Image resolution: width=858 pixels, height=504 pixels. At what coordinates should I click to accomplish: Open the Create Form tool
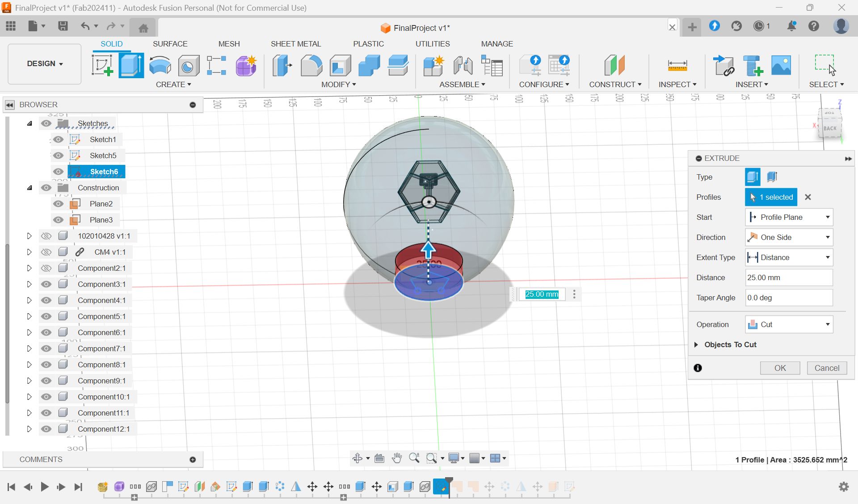246,66
